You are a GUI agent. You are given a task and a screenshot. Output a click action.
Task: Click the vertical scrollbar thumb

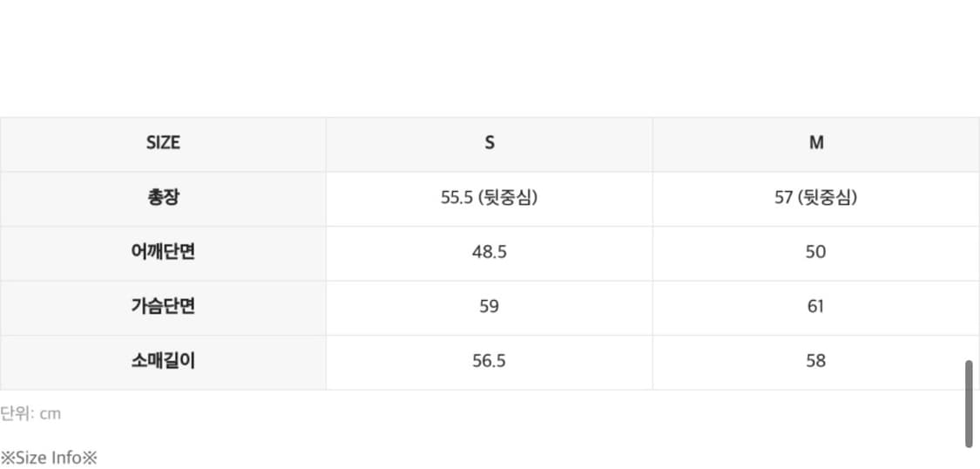click(x=969, y=404)
